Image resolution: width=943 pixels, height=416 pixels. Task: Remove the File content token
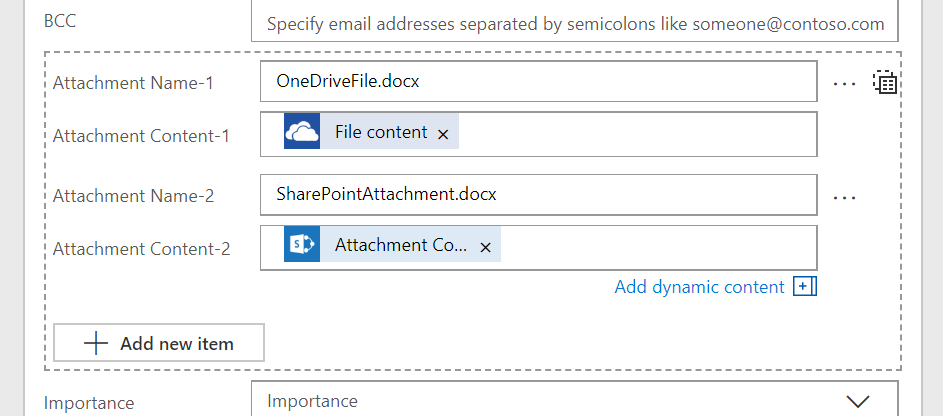tap(443, 133)
